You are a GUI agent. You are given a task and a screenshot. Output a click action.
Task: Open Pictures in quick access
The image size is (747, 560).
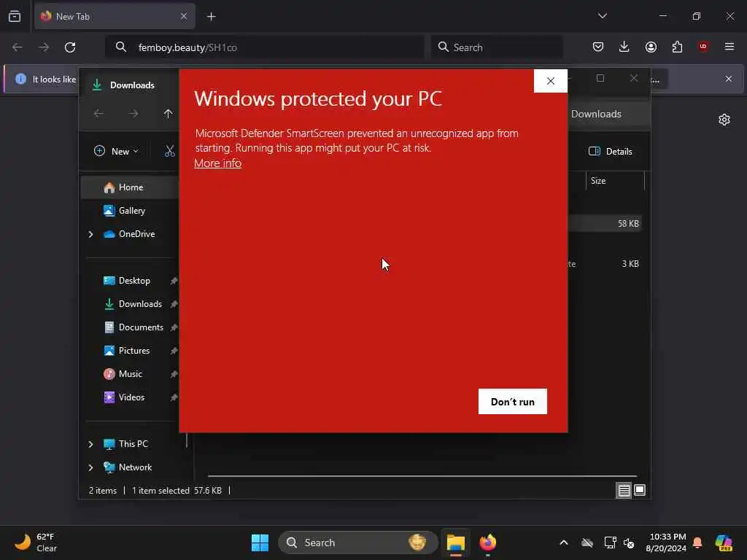click(x=134, y=351)
